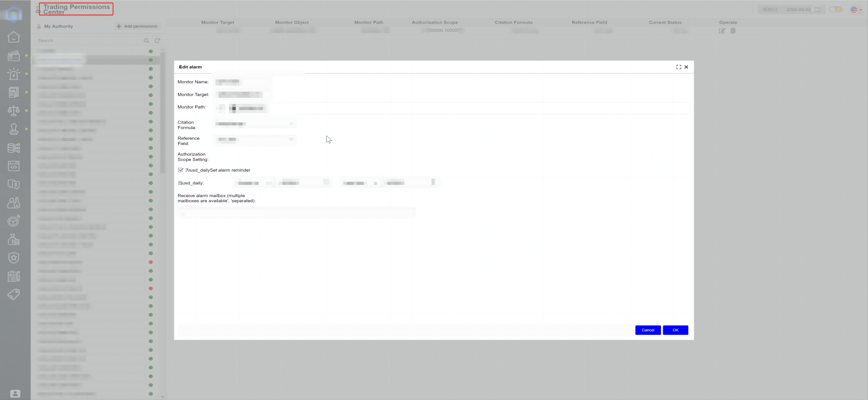Click the scroll down arrow of permissions list
This screenshot has height=400, width=868.
(x=163, y=396)
